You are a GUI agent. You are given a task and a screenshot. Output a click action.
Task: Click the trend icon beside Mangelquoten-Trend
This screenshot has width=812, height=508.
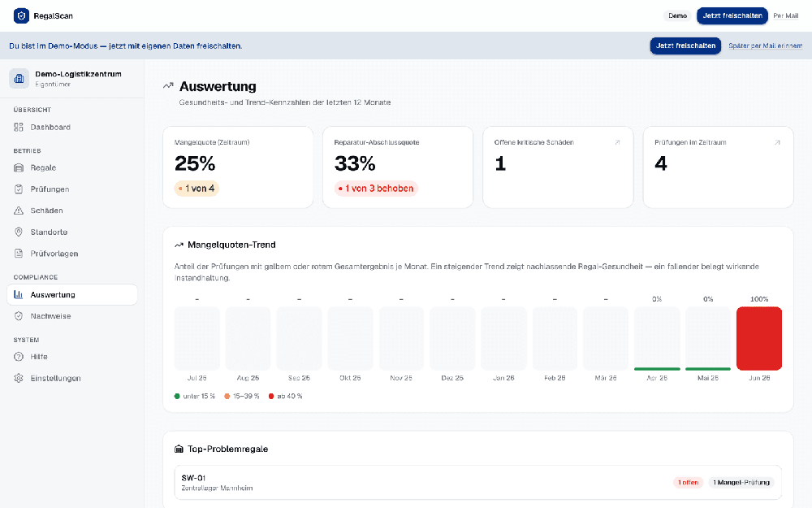pyautogui.click(x=179, y=245)
